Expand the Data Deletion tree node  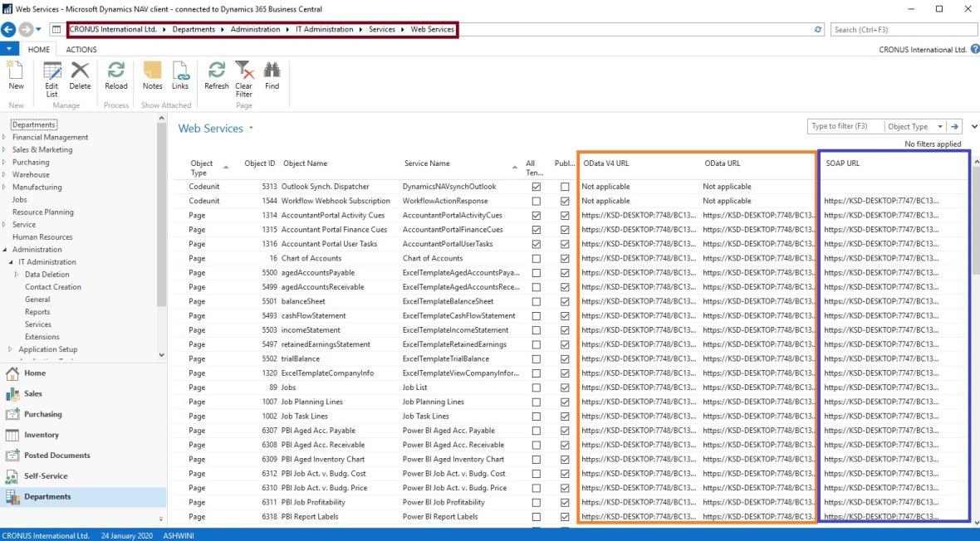[17, 275]
